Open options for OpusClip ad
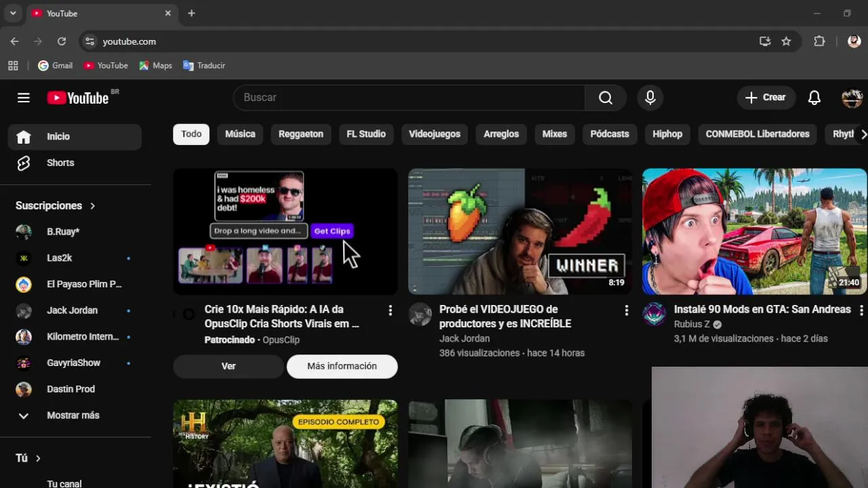The width and height of the screenshot is (868, 488). tap(390, 310)
